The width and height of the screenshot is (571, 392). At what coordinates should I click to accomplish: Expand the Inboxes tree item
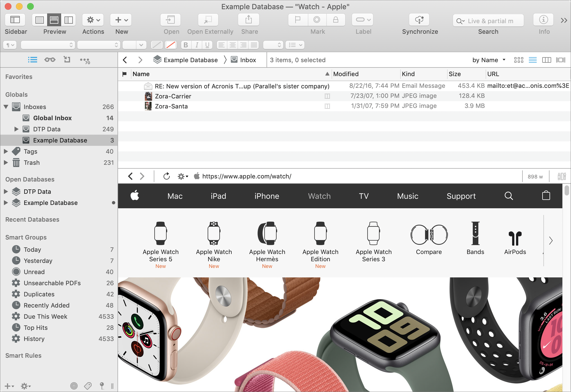pos(6,106)
